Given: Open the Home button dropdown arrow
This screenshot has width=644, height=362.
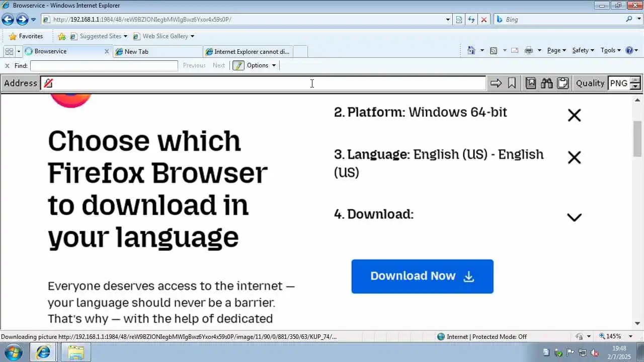Looking at the screenshot, I should (482, 50).
